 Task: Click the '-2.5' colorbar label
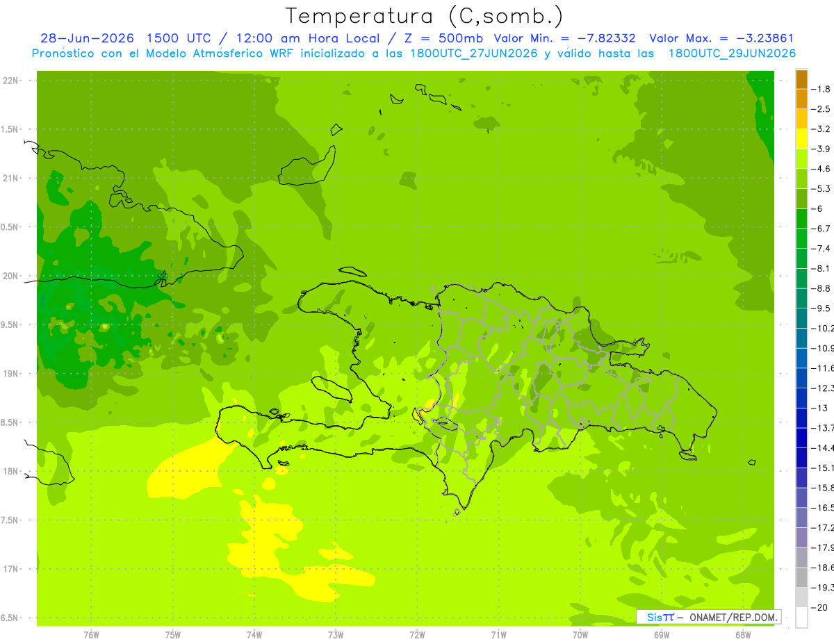tap(821, 109)
